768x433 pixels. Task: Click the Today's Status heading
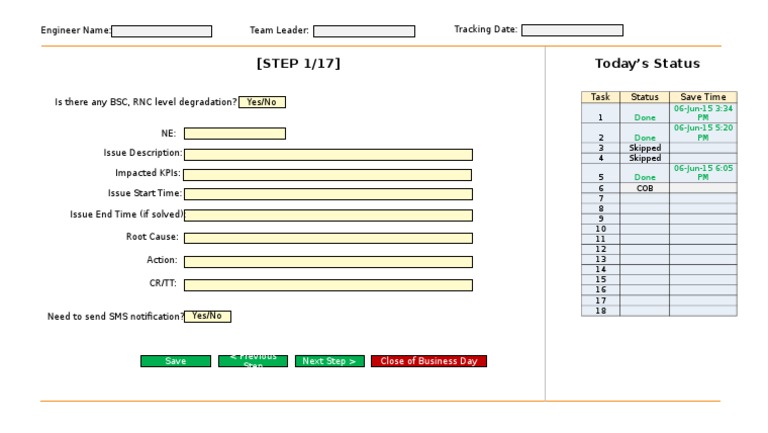pos(648,64)
